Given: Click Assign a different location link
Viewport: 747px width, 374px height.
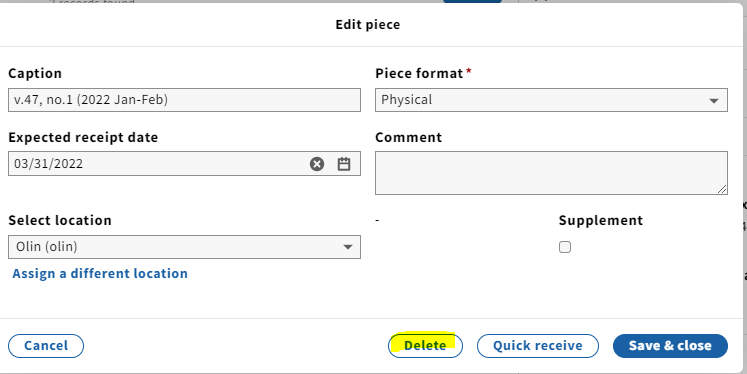Looking at the screenshot, I should (100, 273).
